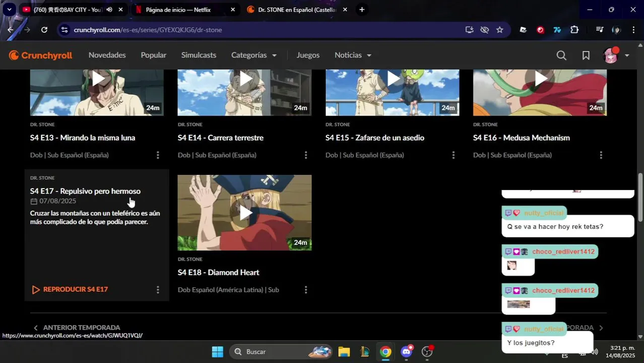Open the Juegos menu item

click(x=308, y=55)
